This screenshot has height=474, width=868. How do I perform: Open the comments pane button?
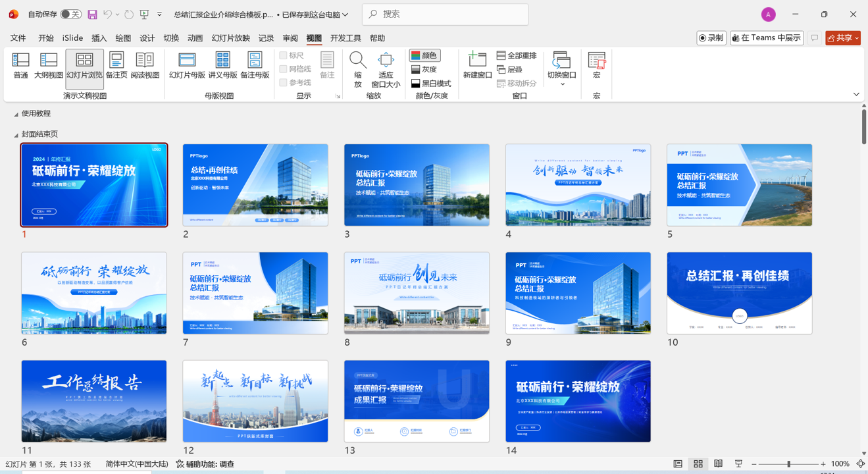[815, 38]
